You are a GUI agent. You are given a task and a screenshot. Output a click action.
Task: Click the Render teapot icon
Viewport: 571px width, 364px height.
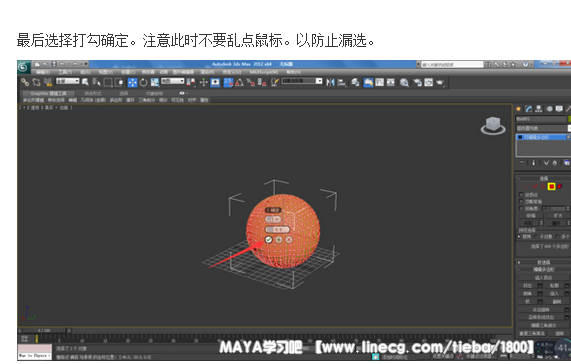(x=440, y=83)
